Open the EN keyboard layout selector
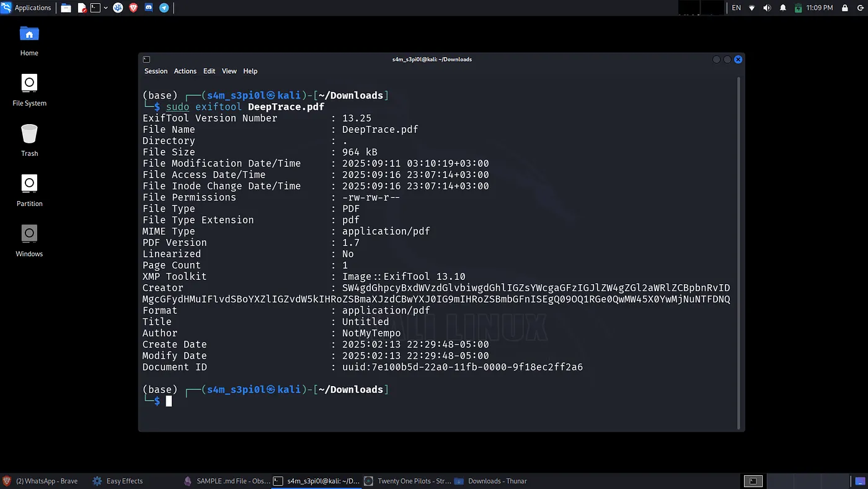The width and height of the screenshot is (868, 489). click(x=737, y=8)
